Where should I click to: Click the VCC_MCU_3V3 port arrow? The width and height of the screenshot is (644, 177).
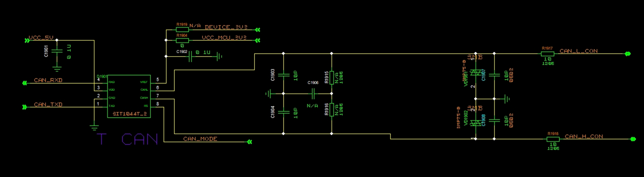pos(258,40)
